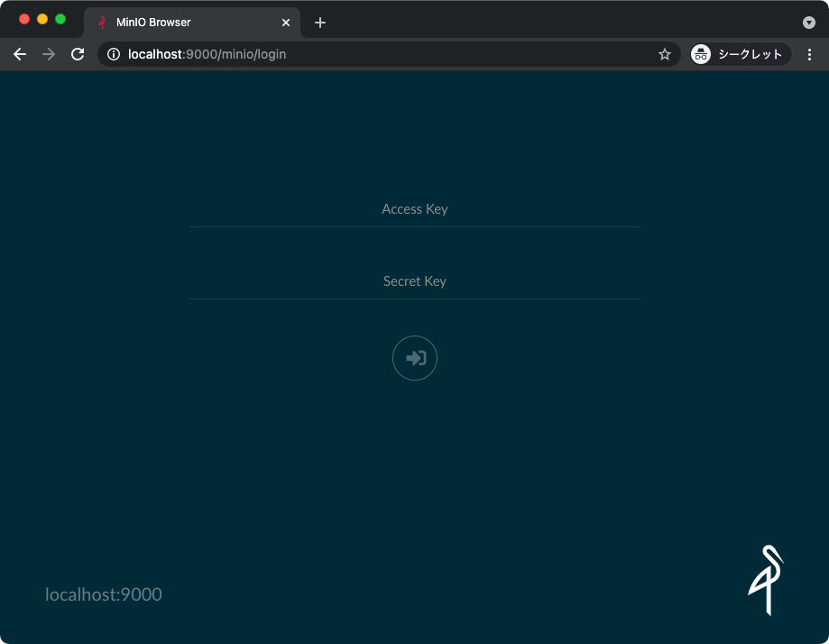Image resolution: width=829 pixels, height=644 pixels.
Task: Close the window with red button
Action: click(x=24, y=19)
